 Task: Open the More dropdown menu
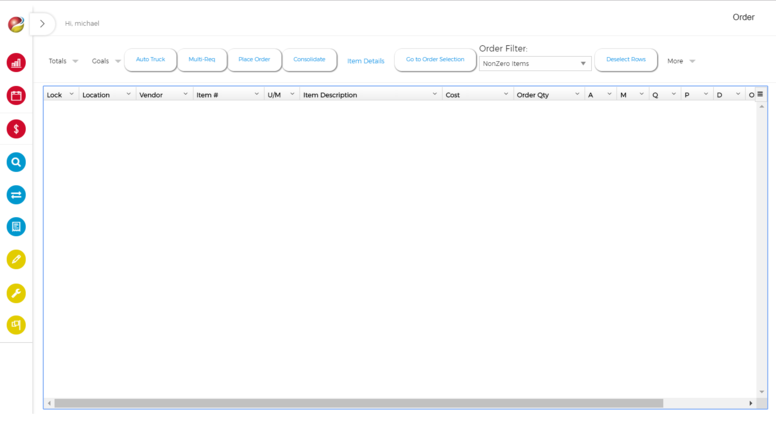(681, 61)
